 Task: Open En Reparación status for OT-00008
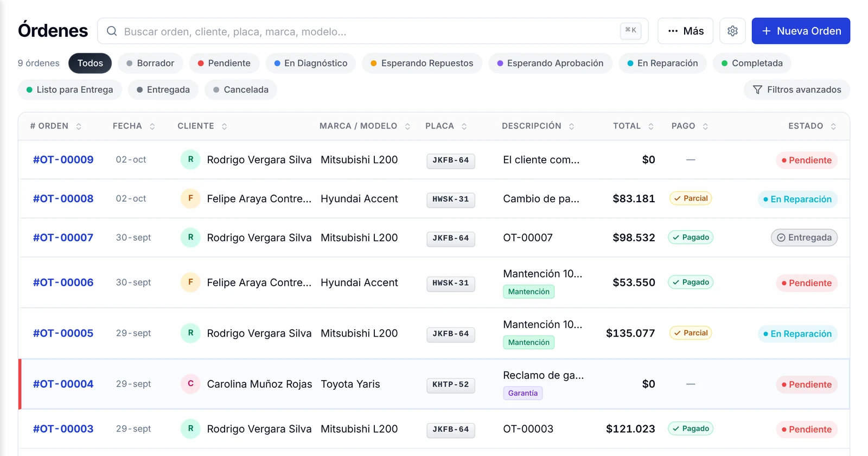coord(797,199)
